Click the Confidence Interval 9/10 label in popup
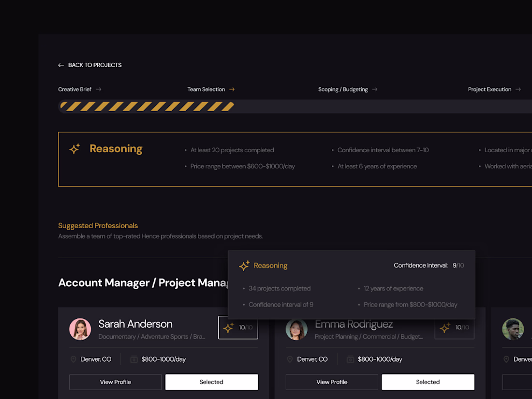 click(x=429, y=266)
